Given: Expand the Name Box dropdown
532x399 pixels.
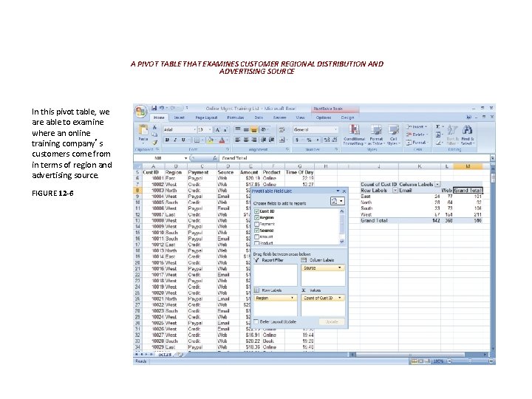Looking at the screenshot, I should (x=186, y=158).
